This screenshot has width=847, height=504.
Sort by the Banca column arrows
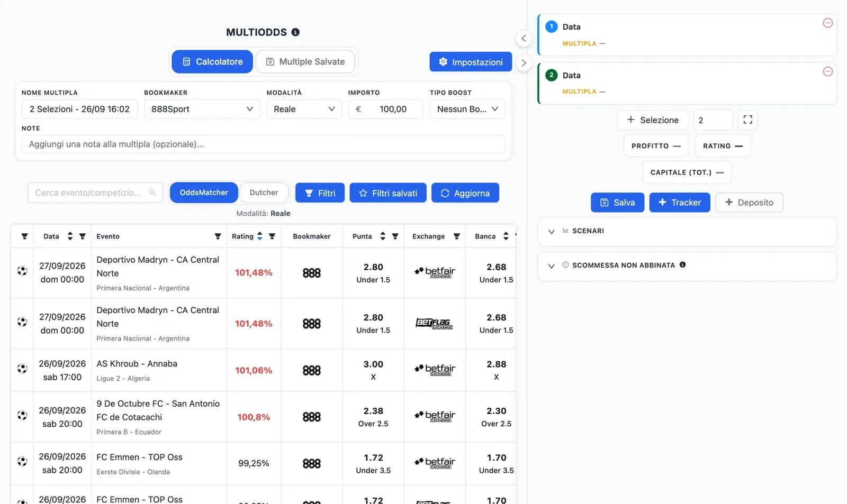pos(506,236)
